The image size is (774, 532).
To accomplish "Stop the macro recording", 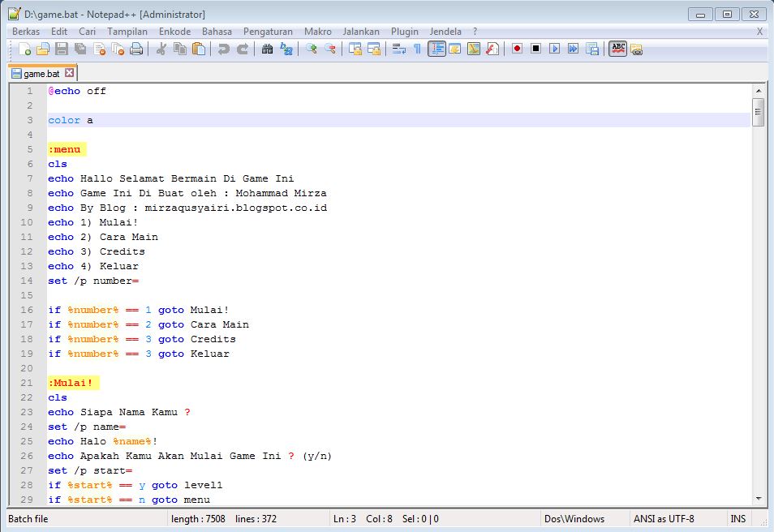I will click(535, 49).
